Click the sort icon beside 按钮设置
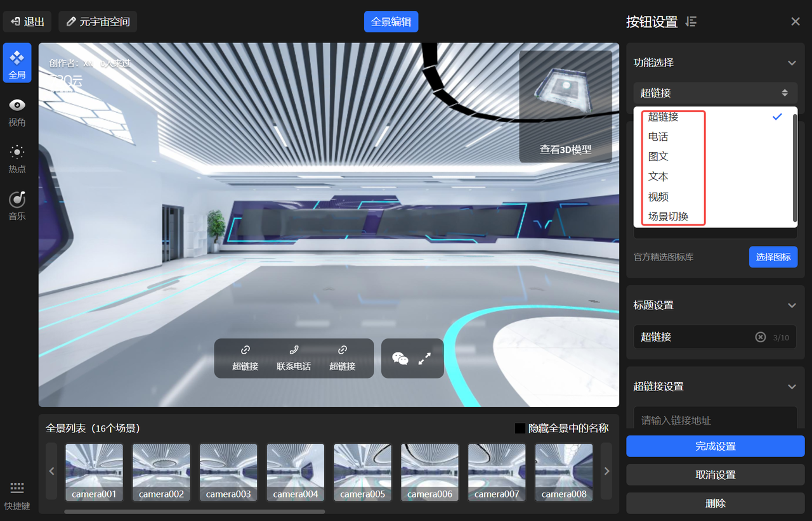This screenshot has height=521, width=812. (x=691, y=22)
